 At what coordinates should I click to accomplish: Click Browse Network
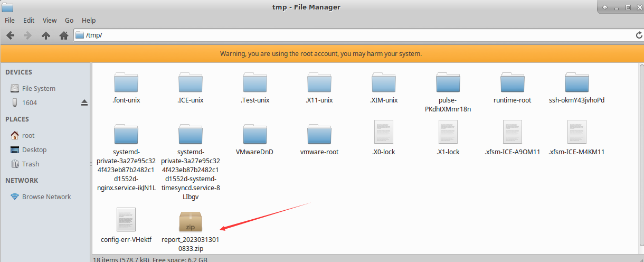tap(45, 196)
